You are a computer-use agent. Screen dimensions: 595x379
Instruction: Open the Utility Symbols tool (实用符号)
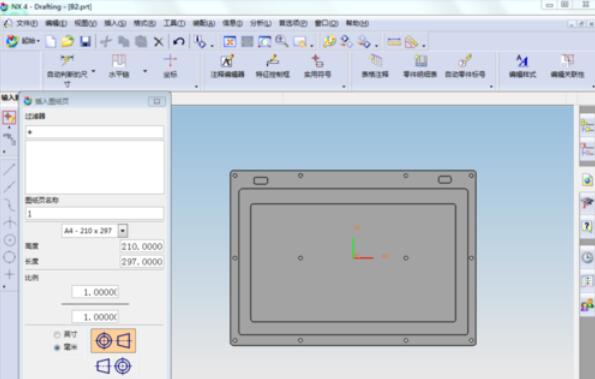click(x=317, y=66)
